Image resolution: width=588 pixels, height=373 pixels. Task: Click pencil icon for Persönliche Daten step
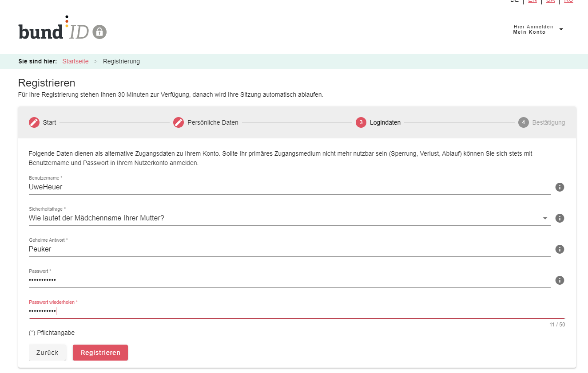tap(179, 122)
